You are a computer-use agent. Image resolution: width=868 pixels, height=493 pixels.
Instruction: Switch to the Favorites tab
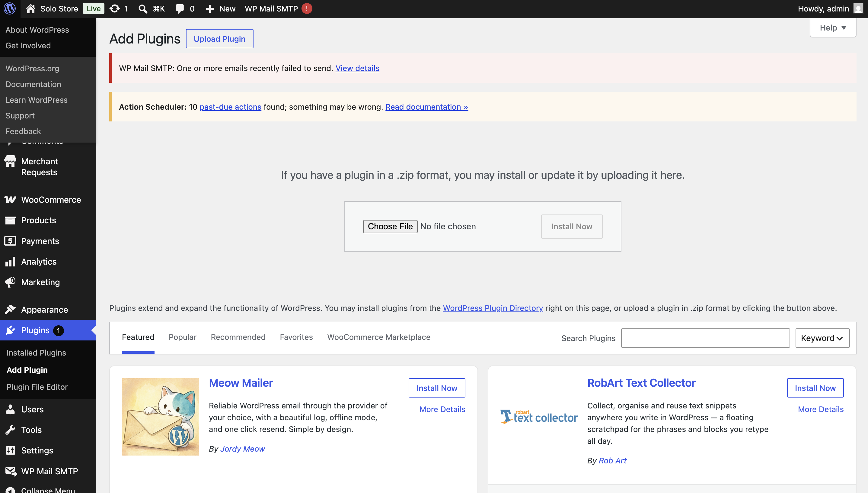[296, 337]
